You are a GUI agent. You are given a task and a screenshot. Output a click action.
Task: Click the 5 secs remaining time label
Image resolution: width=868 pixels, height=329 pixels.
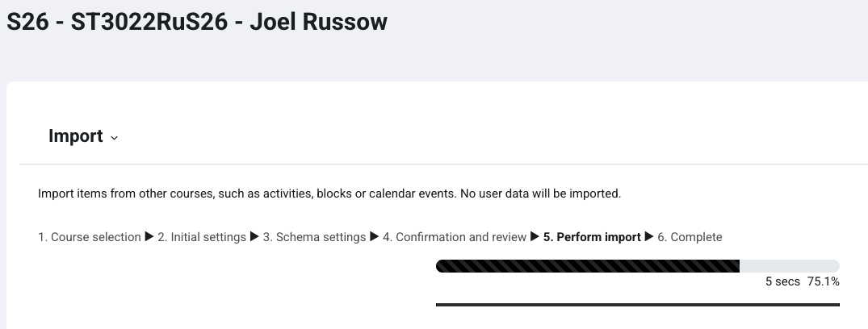(782, 282)
